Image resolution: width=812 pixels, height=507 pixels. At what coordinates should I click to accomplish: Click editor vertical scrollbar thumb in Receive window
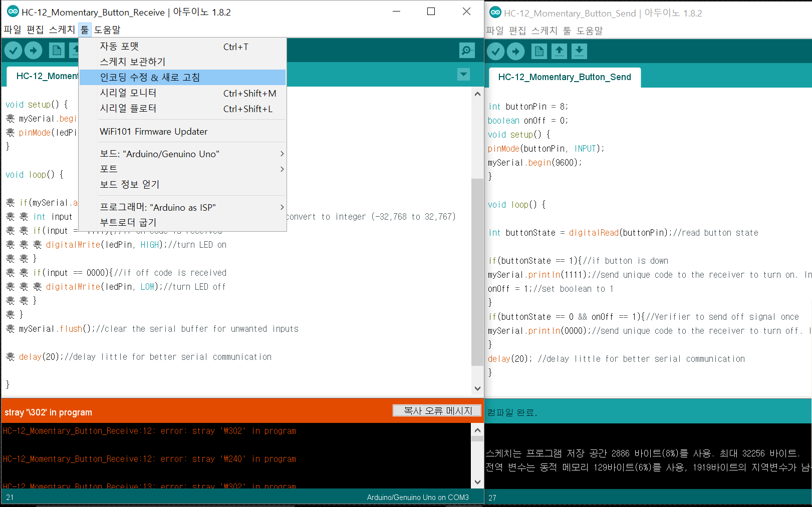pos(477,272)
